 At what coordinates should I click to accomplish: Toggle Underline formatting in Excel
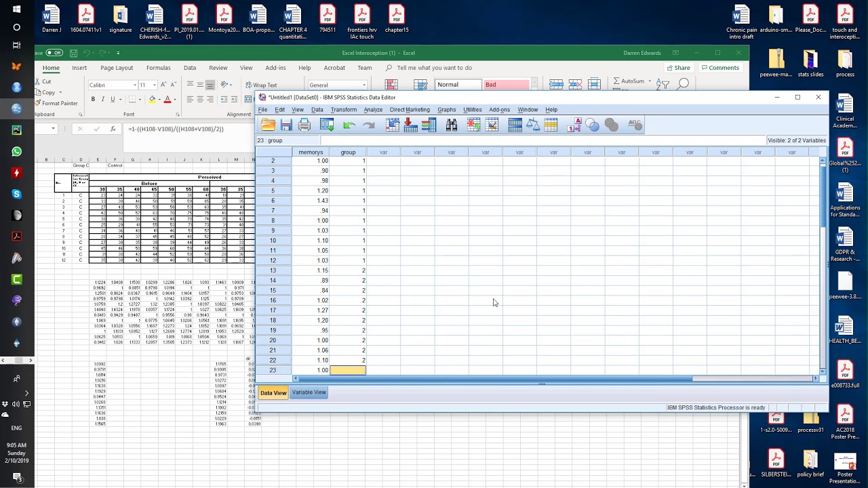pyautogui.click(x=113, y=99)
